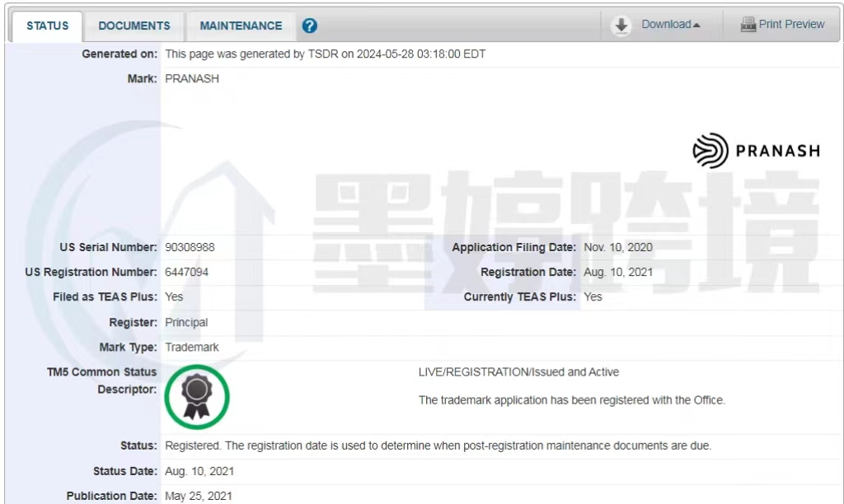Click the 'TM5 Common Status Descriptor:' label
The height and width of the screenshot is (504, 844).
click(102, 380)
